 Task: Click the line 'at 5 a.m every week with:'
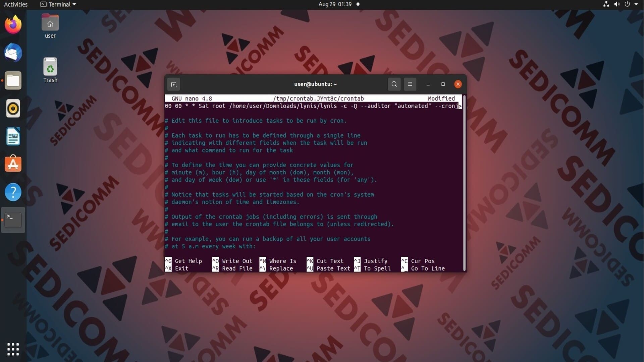click(x=210, y=246)
